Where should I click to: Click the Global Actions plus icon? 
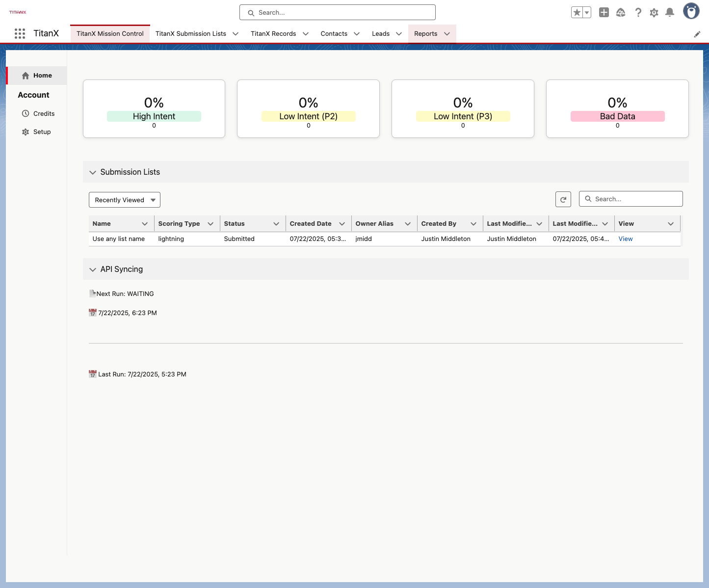click(x=604, y=13)
